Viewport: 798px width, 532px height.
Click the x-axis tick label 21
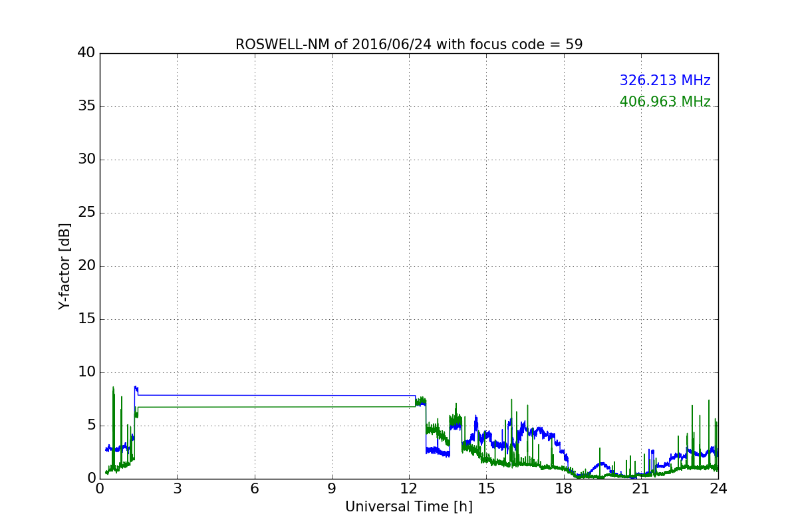[641, 489]
